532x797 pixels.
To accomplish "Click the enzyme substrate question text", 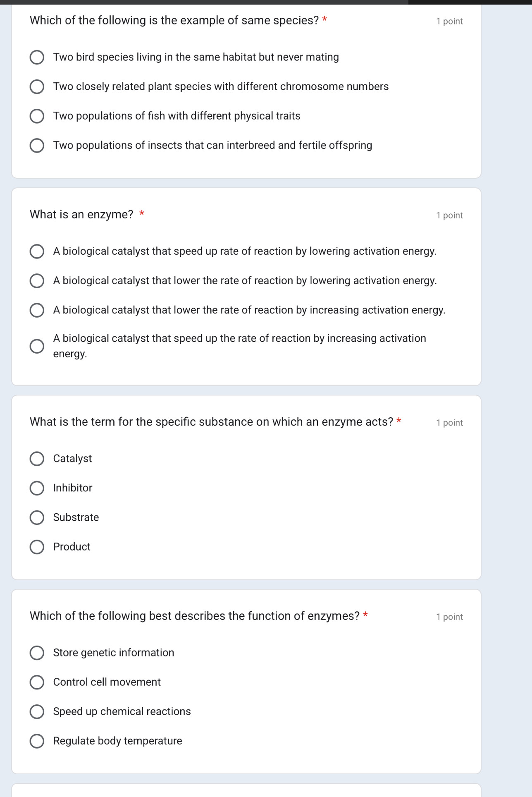I will pos(211,422).
